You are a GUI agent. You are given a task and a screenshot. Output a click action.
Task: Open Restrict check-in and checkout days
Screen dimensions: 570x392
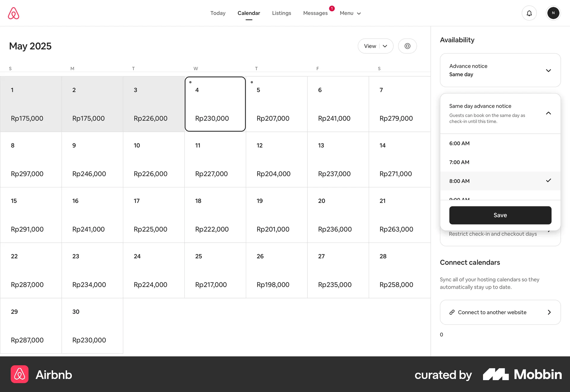(x=493, y=234)
